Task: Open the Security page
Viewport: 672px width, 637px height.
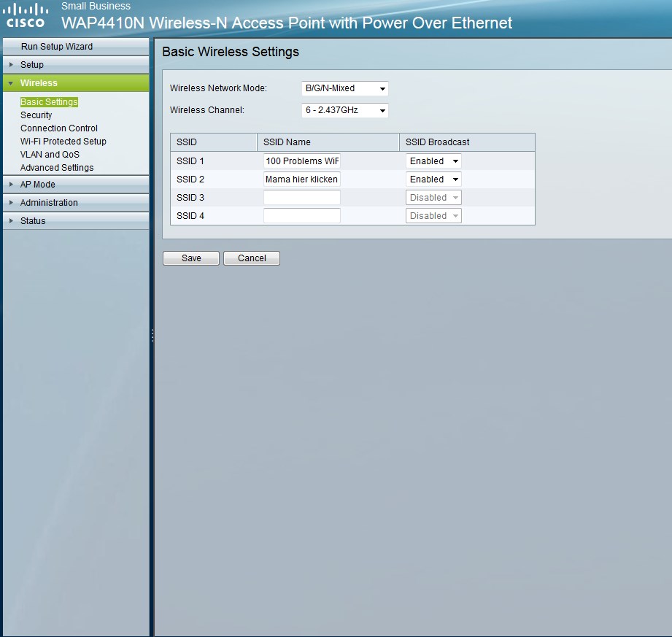Action: pos(36,115)
